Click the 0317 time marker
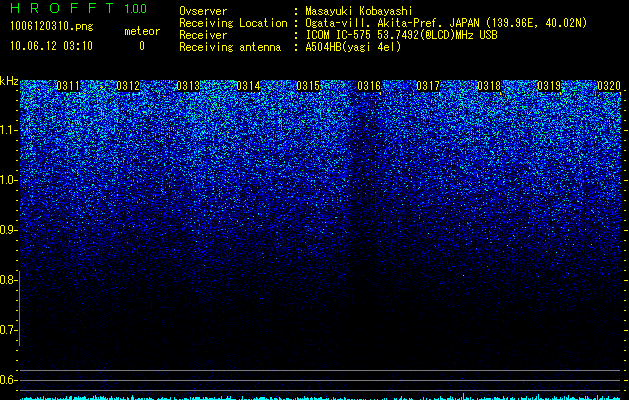The height and width of the screenshot is (400, 629). click(428, 86)
